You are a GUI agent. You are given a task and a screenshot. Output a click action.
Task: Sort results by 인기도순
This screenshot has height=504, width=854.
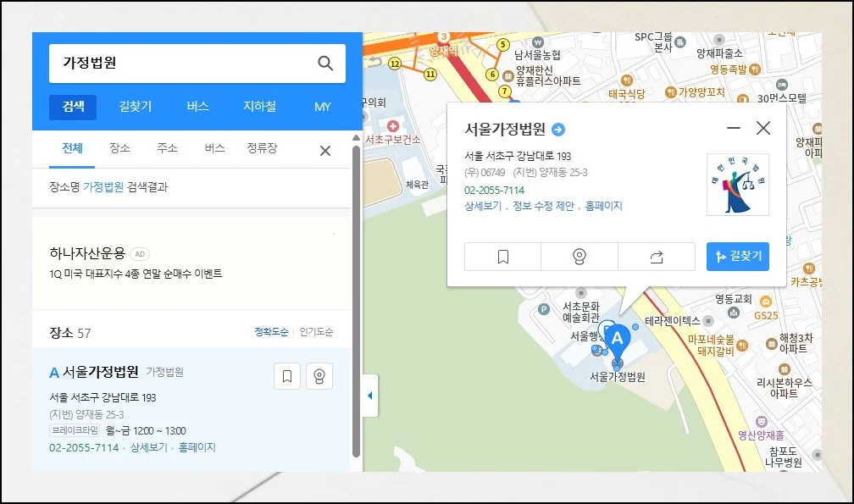tap(316, 332)
